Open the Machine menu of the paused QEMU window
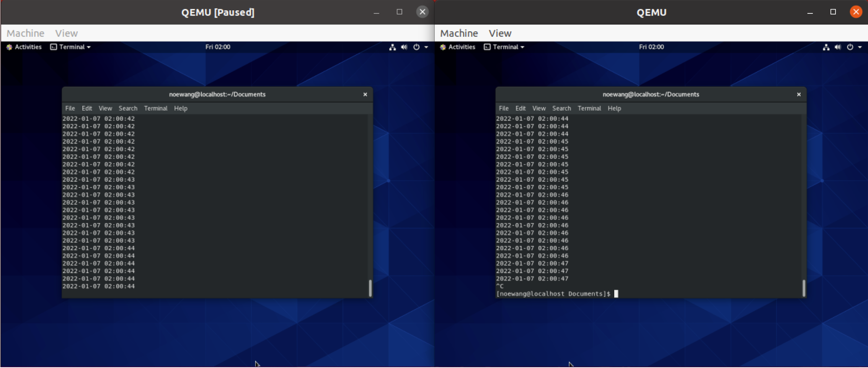Image resolution: width=868 pixels, height=368 pixels. coord(25,33)
